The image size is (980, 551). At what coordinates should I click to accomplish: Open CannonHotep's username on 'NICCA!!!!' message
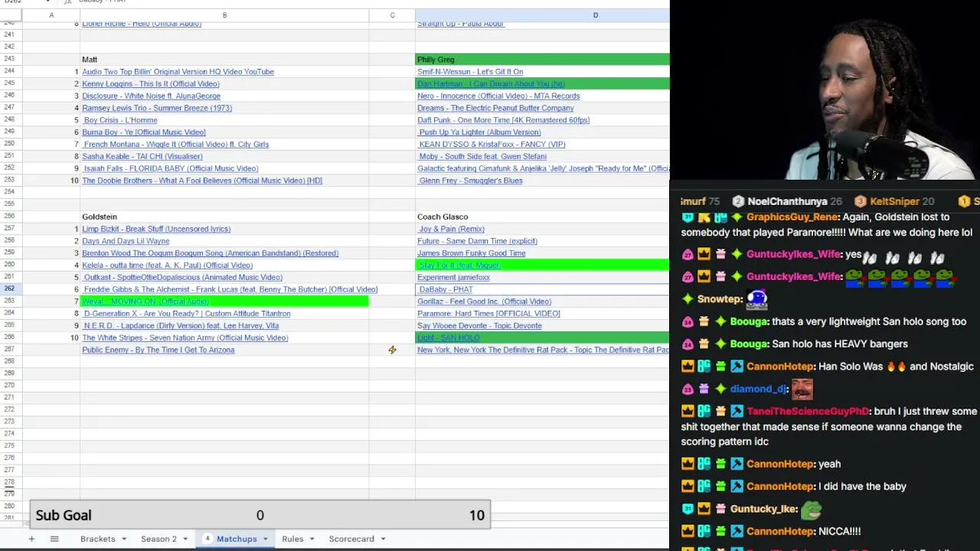(779, 531)
